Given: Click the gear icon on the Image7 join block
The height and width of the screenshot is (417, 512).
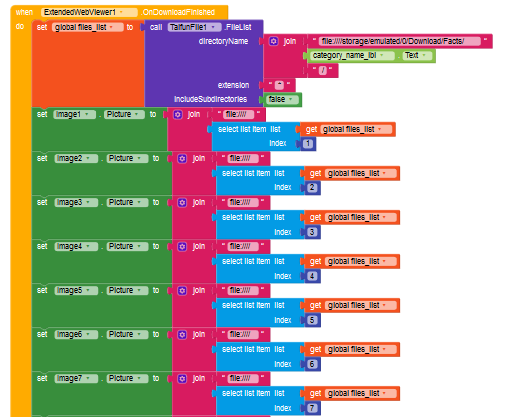Looking at the screenshot, I should coord(182,379).
